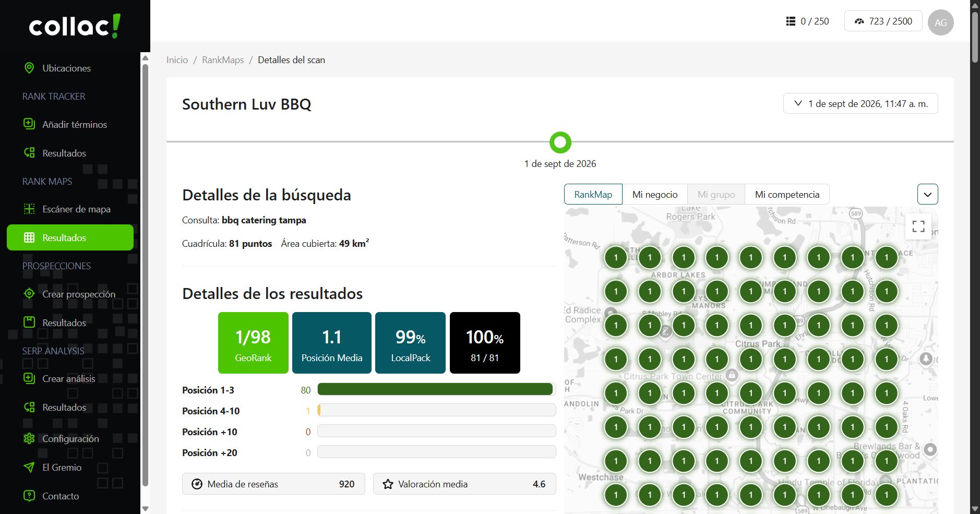Screen dimensions: 980x514
Task: Open the AG user avatar
Action: coord(941,22)
